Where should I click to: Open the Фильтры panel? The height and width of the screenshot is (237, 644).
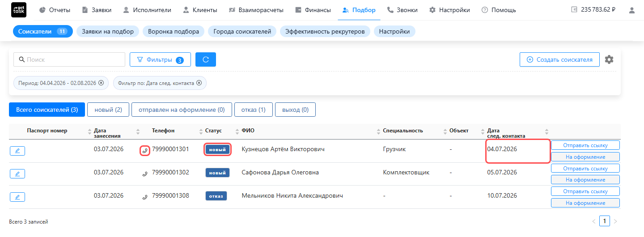coord(160,59)
